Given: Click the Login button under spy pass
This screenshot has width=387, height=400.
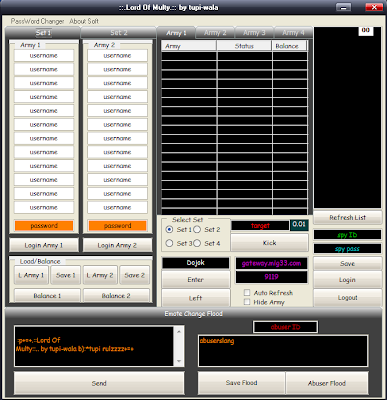Looking at the screenshot, I should (347, 280).
